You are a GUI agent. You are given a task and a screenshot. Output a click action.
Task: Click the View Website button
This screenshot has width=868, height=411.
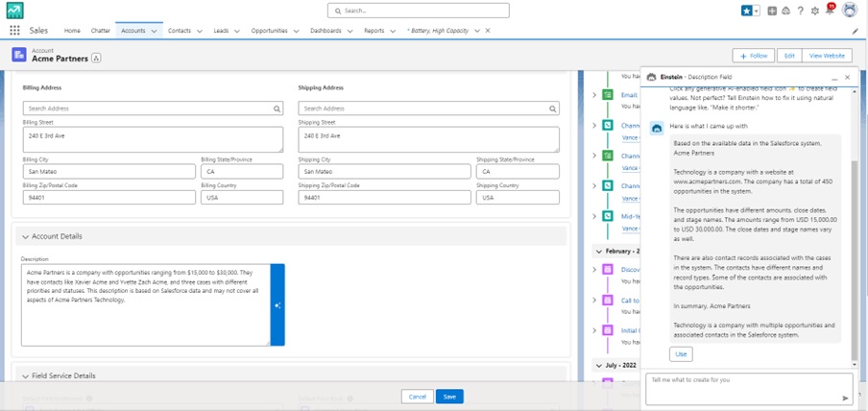[x=827, y=56]
